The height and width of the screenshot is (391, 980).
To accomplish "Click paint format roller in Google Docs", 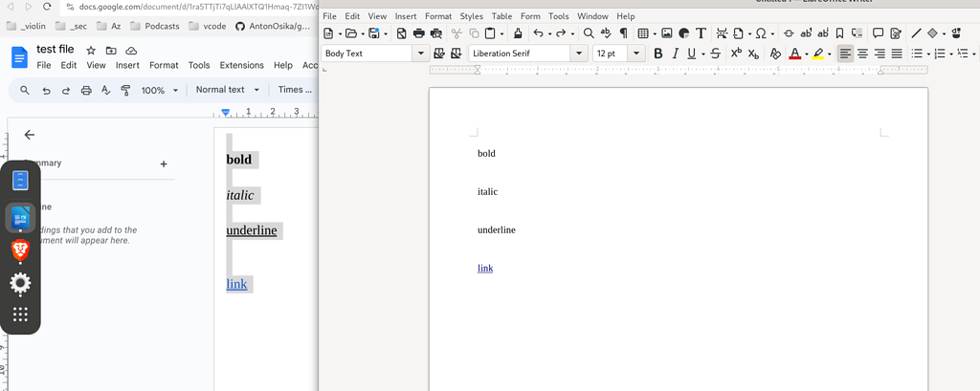I will point(125,90).
